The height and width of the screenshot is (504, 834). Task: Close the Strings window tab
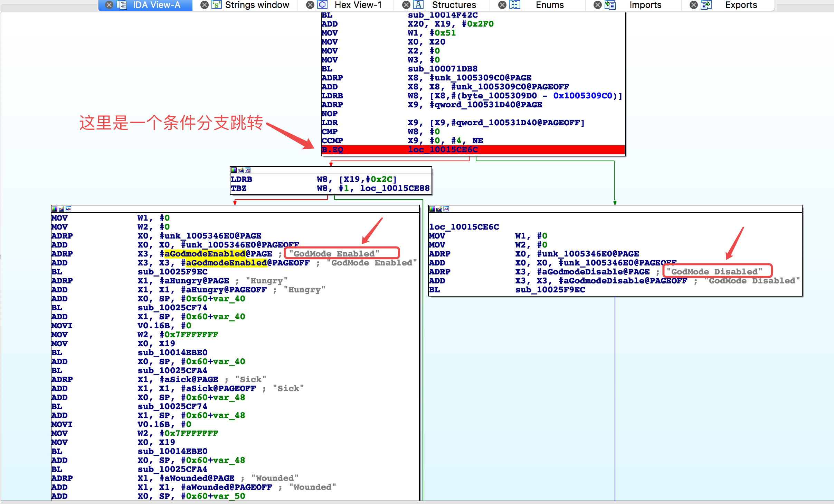pos(205,5)
